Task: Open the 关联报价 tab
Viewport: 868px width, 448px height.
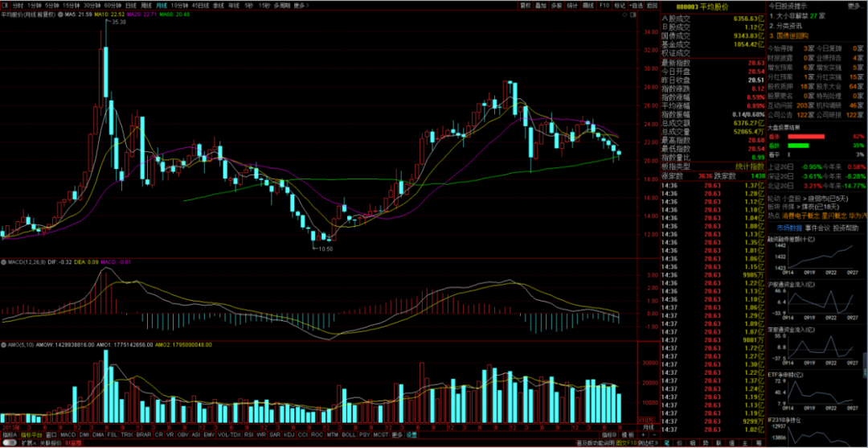Action: [51, 443]
